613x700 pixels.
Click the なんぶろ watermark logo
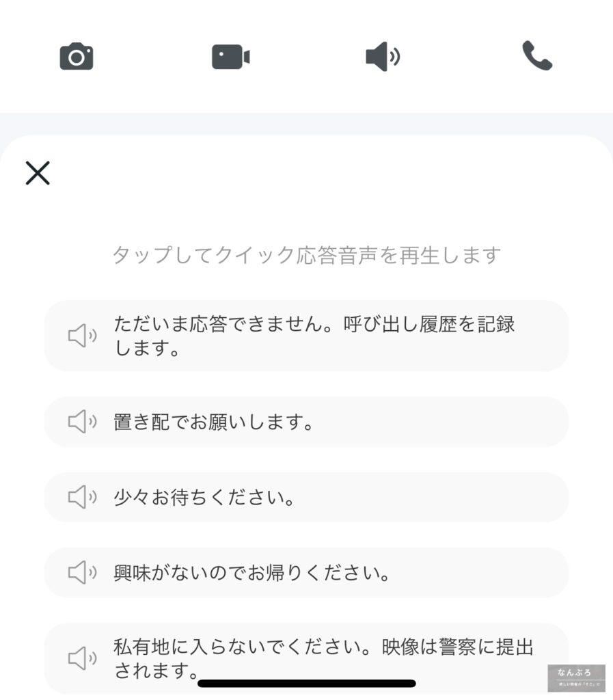click(x=575, y=677)
